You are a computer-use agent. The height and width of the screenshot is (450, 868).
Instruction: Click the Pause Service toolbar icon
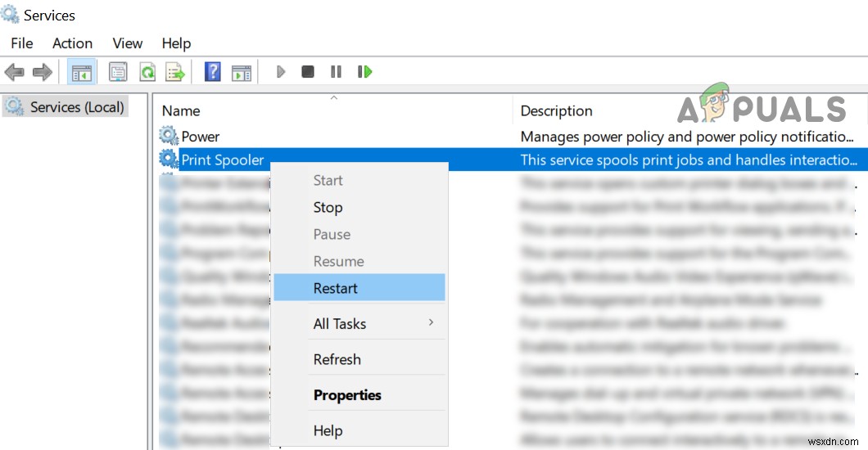[336, 72]
